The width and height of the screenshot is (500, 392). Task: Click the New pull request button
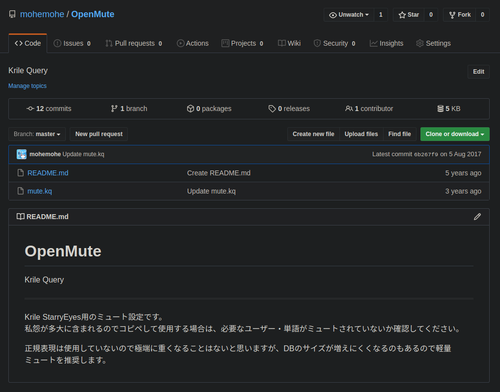(99, 134)
